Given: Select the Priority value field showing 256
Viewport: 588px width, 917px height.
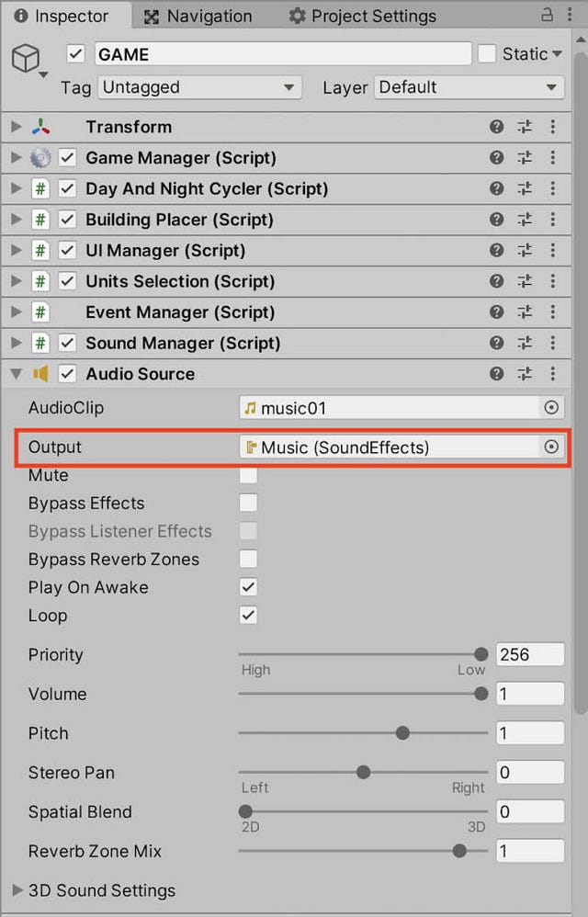Looking at the screenshot, I should (530, 654).
